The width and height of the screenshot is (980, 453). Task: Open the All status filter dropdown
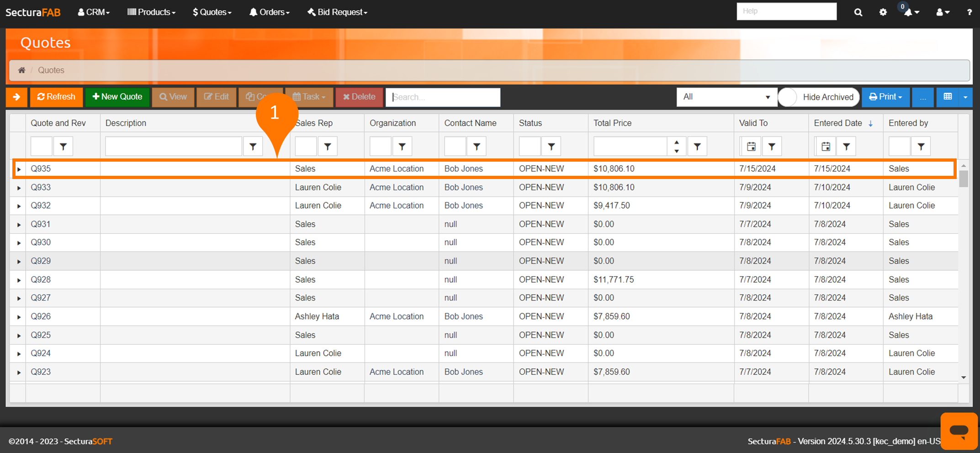pos(726,97)
